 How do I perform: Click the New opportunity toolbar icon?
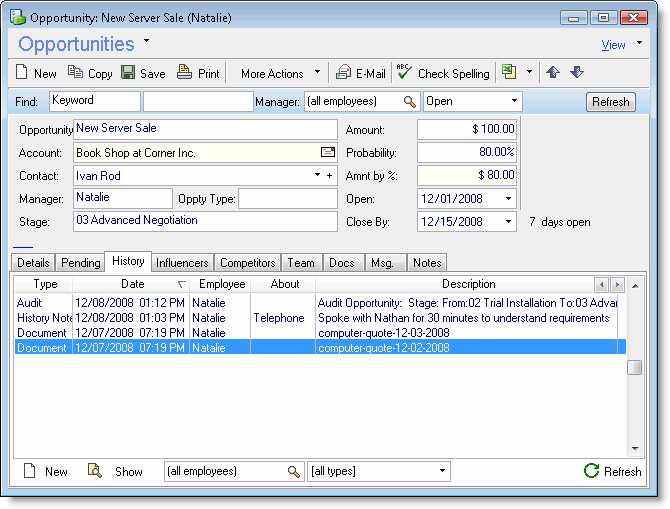pyautogui.click(x=23, y=73)
